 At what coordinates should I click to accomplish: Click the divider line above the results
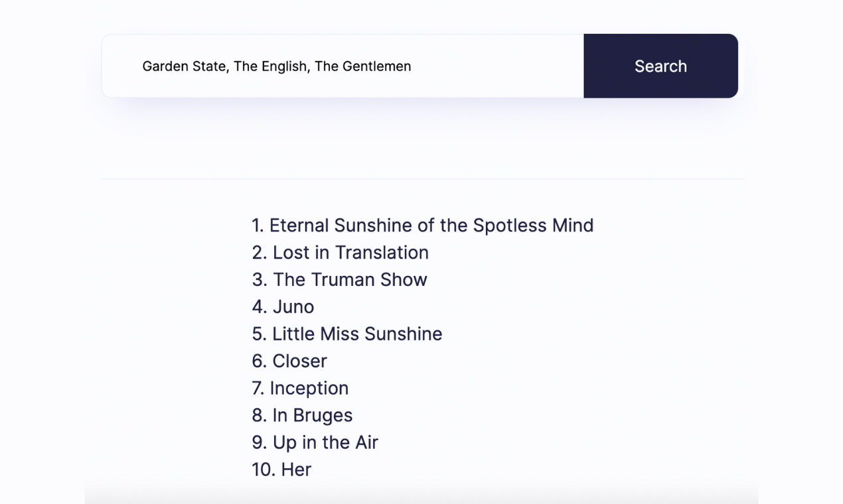pyautogui.click(x=423, y=179)
